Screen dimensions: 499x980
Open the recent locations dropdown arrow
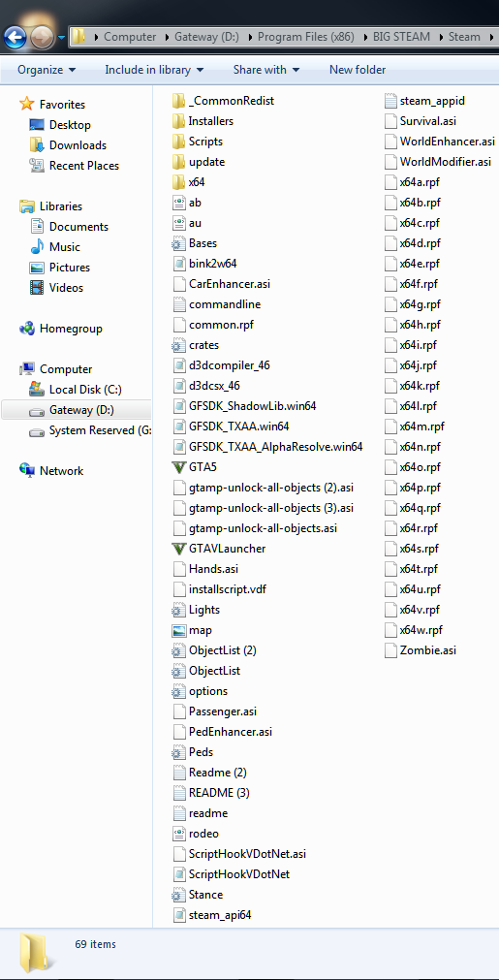point(61,37)
